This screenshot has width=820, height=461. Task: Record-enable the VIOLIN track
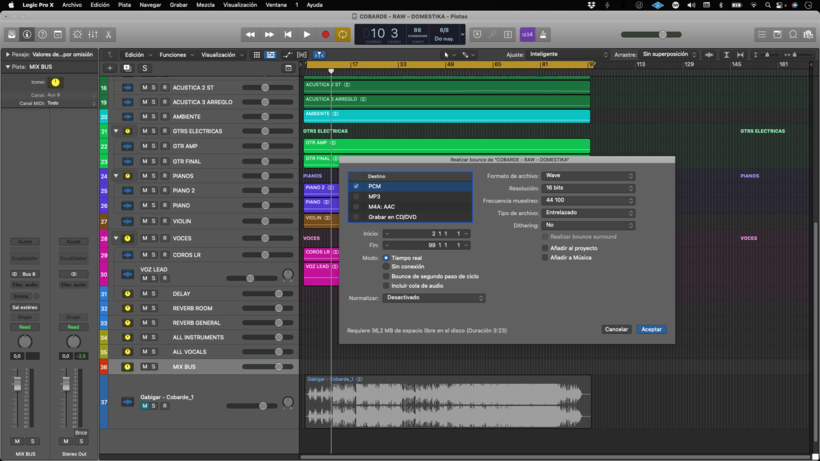[164, 221]
